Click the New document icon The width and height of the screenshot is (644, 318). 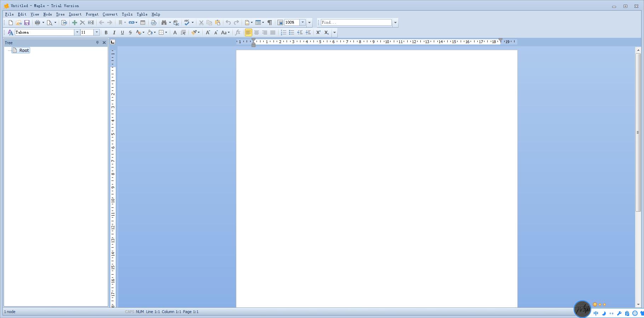pos(11,23)
